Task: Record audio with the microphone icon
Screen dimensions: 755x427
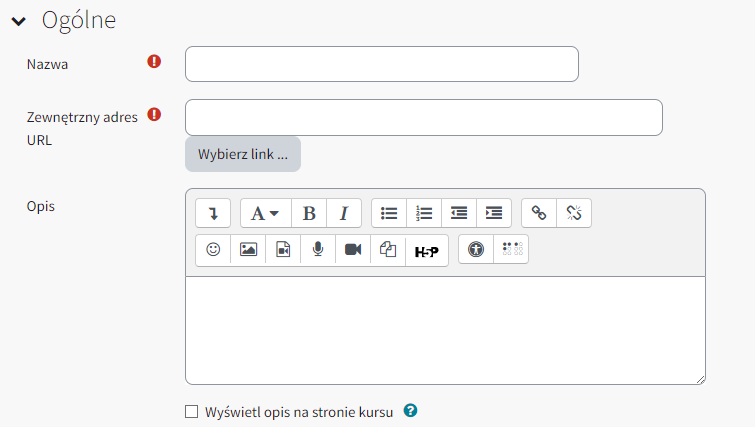Action: [318, 249]
